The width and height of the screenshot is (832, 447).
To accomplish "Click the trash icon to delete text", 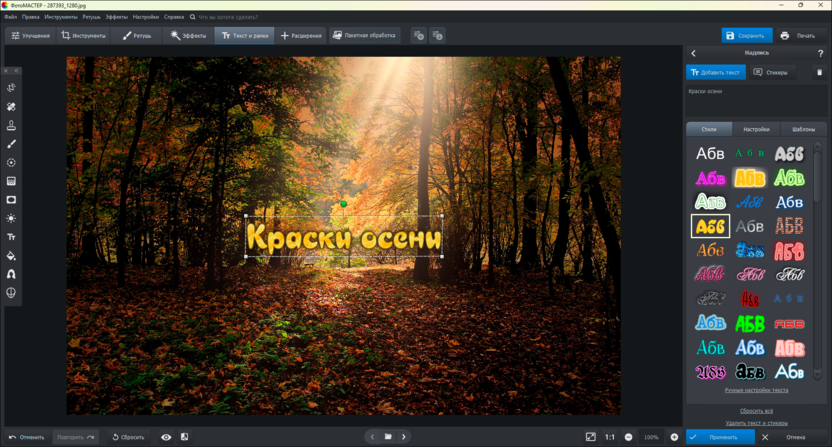I will (820, 72).
